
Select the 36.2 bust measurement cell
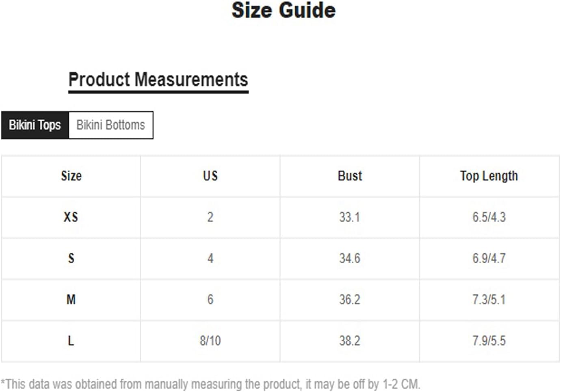350,300
